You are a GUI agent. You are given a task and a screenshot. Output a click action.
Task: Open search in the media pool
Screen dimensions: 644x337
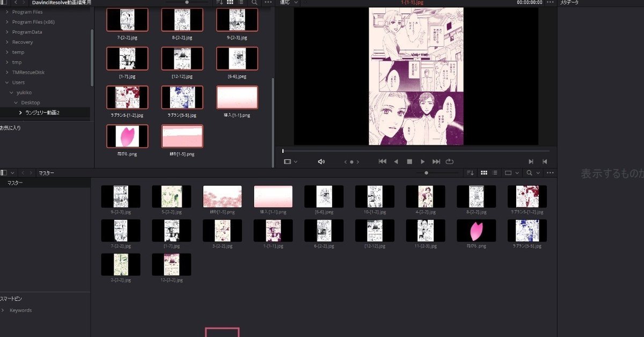[x=529, y=173]
